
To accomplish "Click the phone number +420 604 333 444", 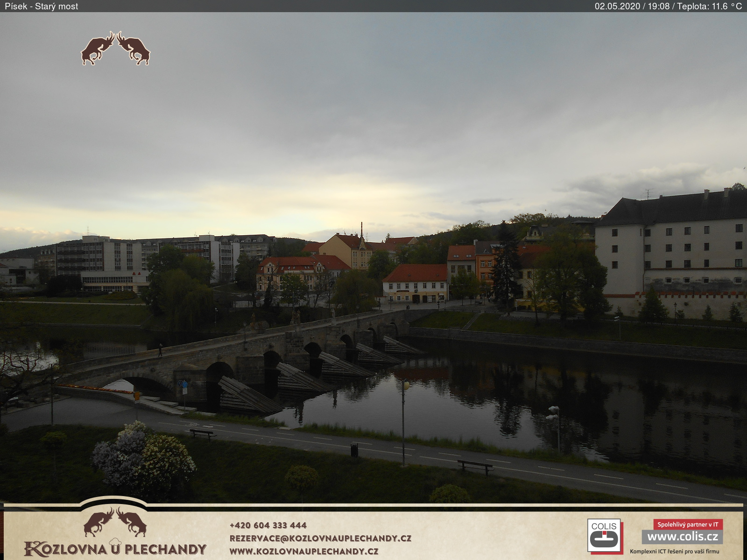I will 268,525.
